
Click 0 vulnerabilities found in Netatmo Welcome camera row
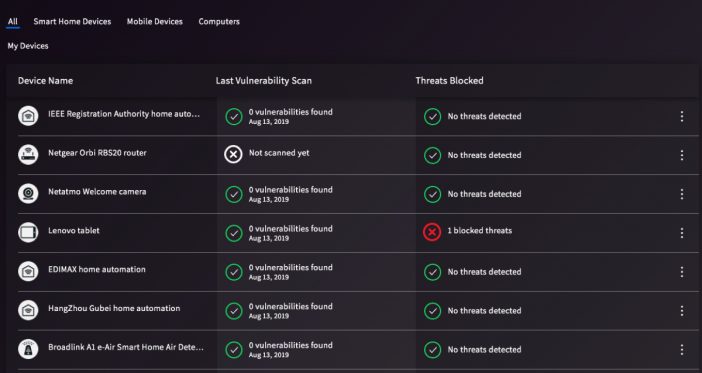tap(291, 190)
